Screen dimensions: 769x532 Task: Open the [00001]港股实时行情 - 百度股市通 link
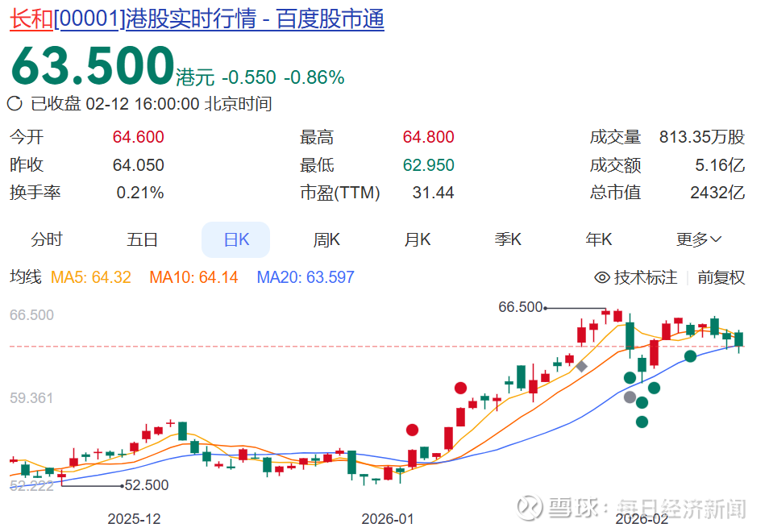(218, 19)
